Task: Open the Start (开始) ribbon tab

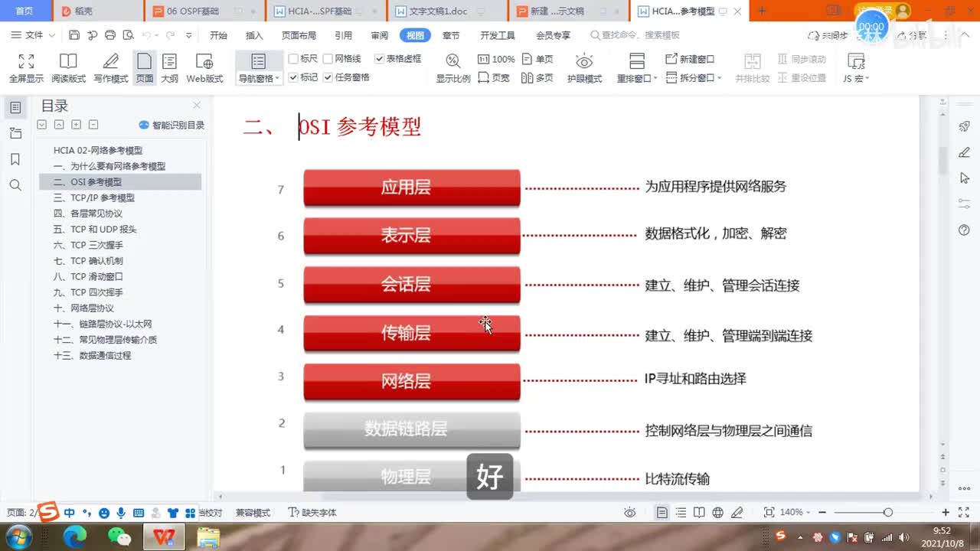Action: pos(219,35)
